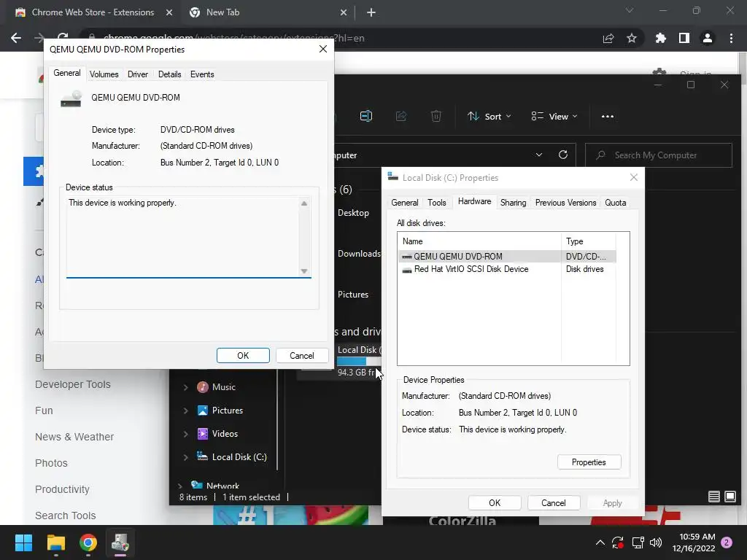Expand the Music tree node

(x=185, y=387)
